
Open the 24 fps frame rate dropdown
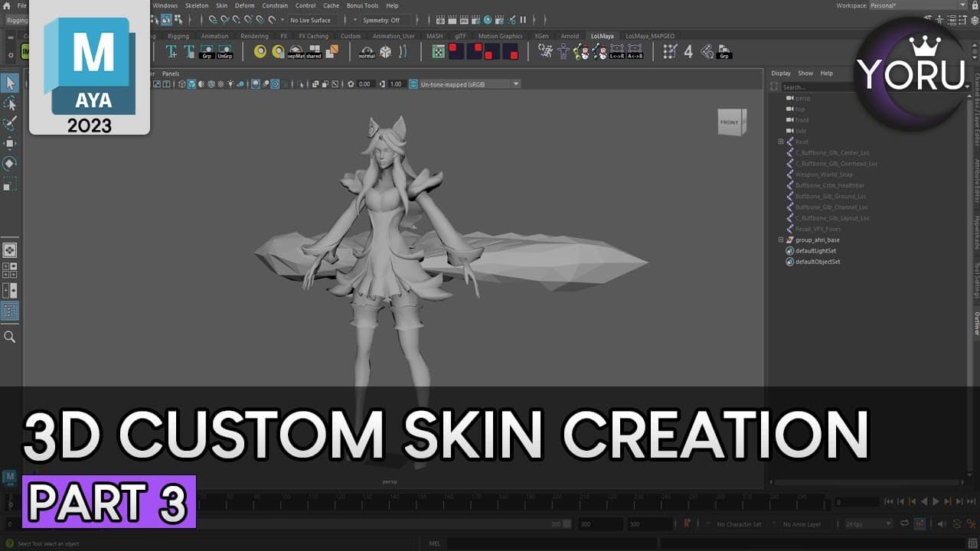(867, 524)
